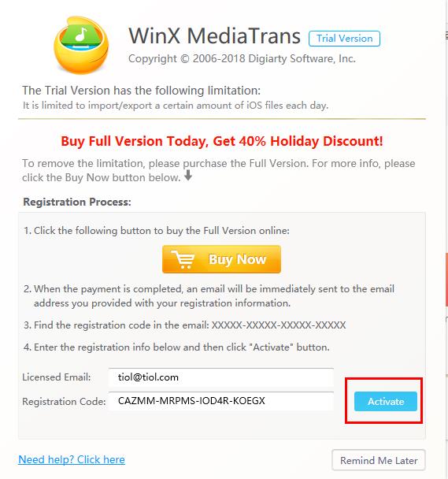Click the iOS files daily limit description
448x479 pixels.
click(x=176, y=106)
